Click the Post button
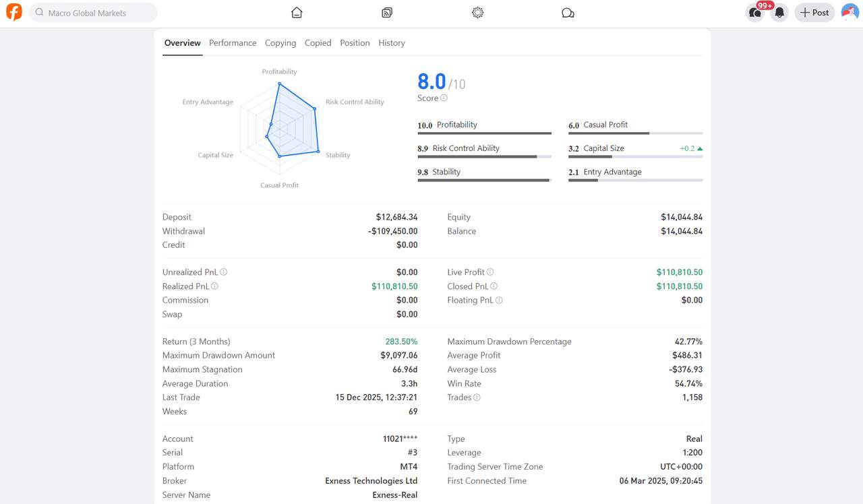 [814, 12]
